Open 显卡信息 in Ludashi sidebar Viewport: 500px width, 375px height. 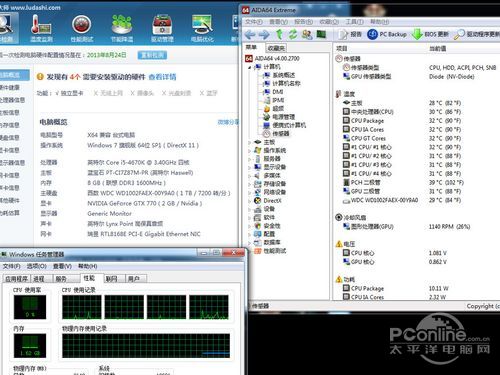(x=10, y=150)
